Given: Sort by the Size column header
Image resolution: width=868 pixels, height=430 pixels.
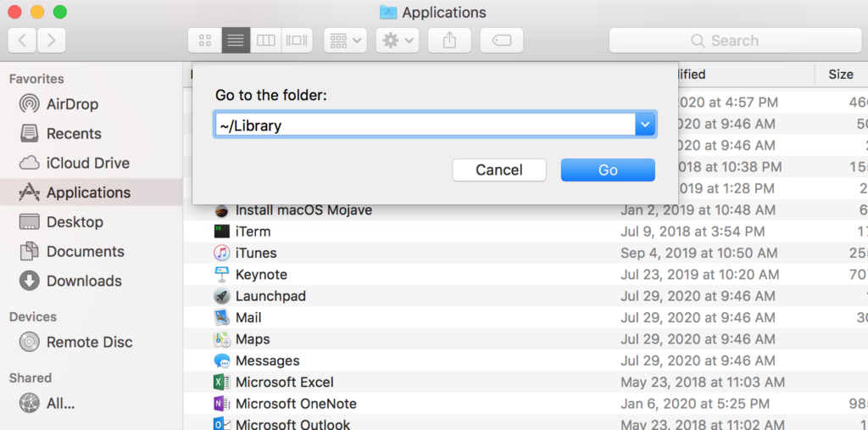Looking at the screenshot, I should tap(840, 74).
